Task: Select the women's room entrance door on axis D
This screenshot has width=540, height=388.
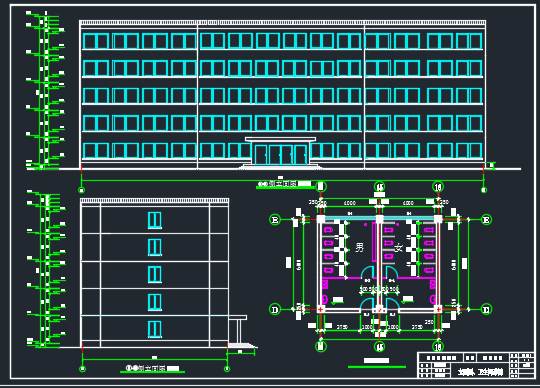Action: (393, 304)
